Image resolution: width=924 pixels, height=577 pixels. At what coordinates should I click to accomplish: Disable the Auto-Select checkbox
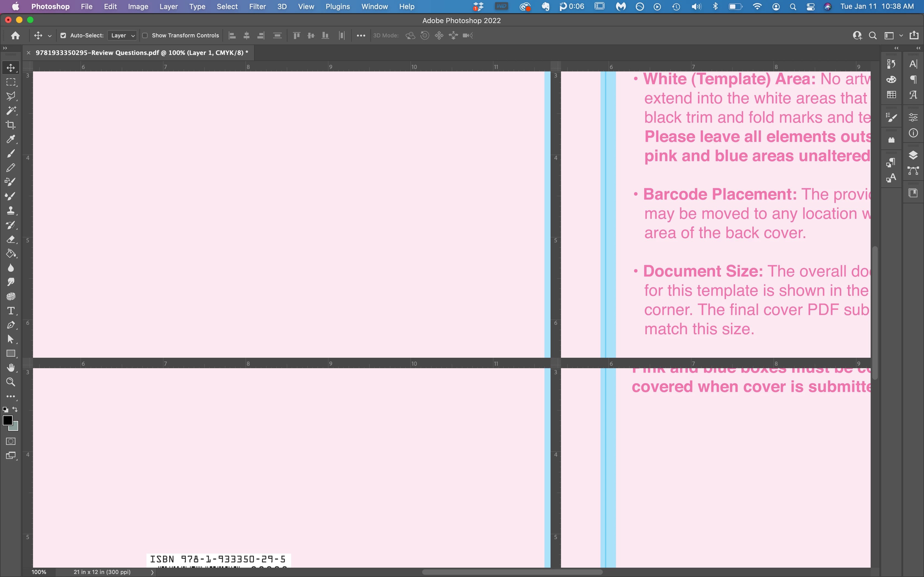tap(63, 35)
